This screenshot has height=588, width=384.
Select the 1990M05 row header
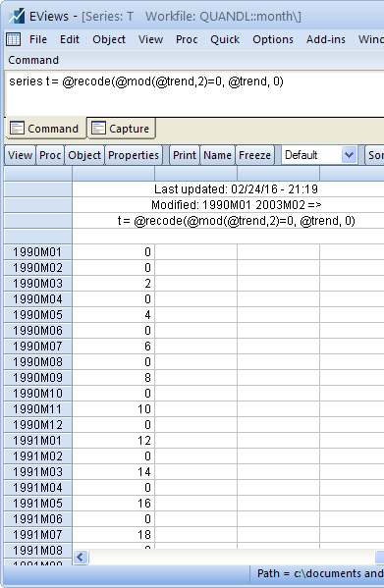tap(38, 315)
